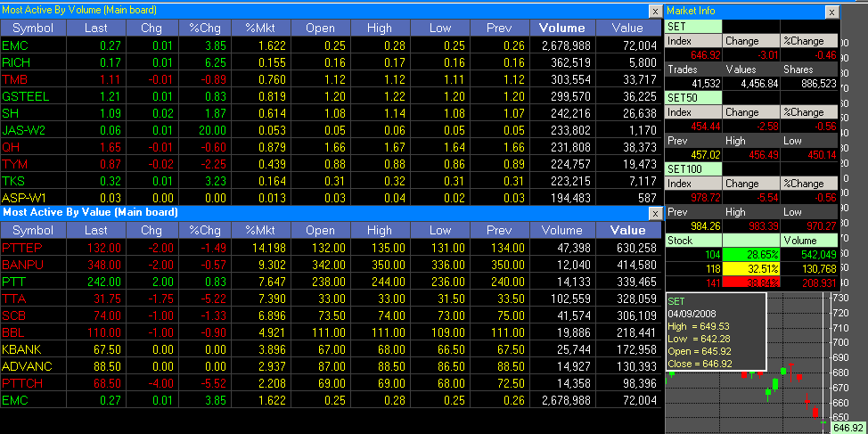
Task: Sort Most Active By Value table by Value header
Action: click(x=627, y=230)
